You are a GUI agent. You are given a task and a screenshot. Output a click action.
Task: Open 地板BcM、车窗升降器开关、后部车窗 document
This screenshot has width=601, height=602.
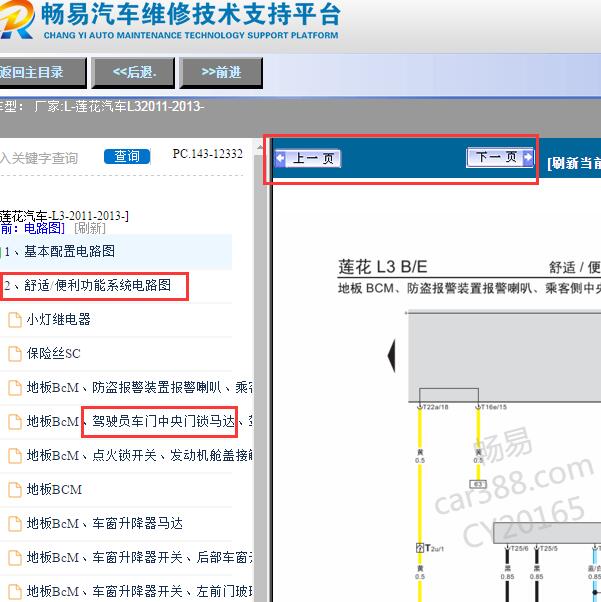coord(140,557)
